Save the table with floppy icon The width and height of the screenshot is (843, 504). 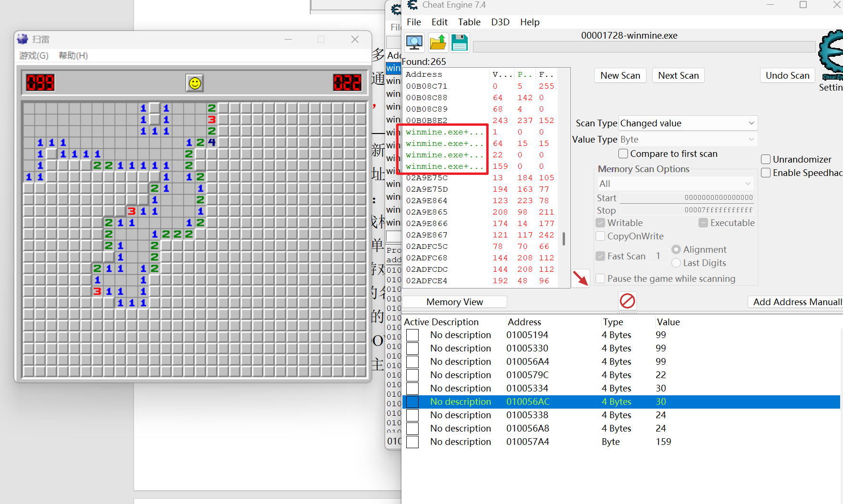coord(460,42)
